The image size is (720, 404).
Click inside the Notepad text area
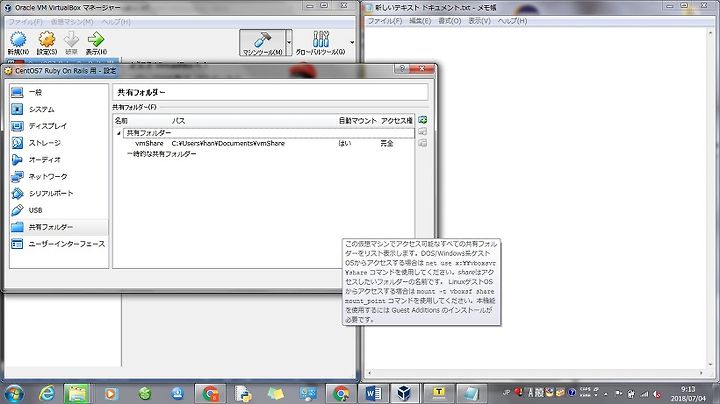(x=535, y=197)
